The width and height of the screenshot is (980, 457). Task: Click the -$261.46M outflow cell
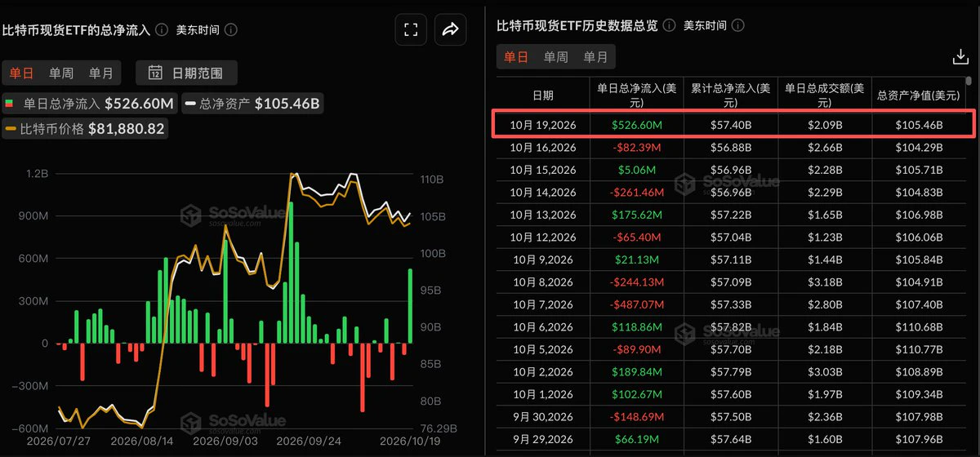point(637,193)
